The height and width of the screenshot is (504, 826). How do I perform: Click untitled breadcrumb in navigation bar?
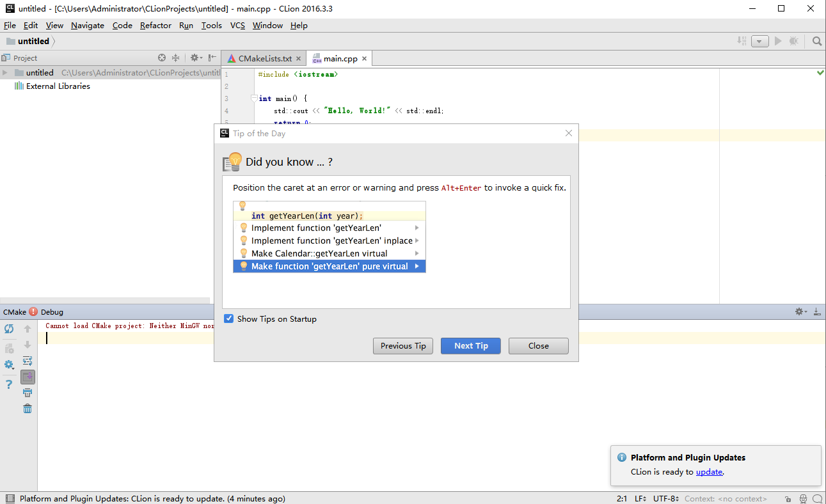click(x=28, y=41)
